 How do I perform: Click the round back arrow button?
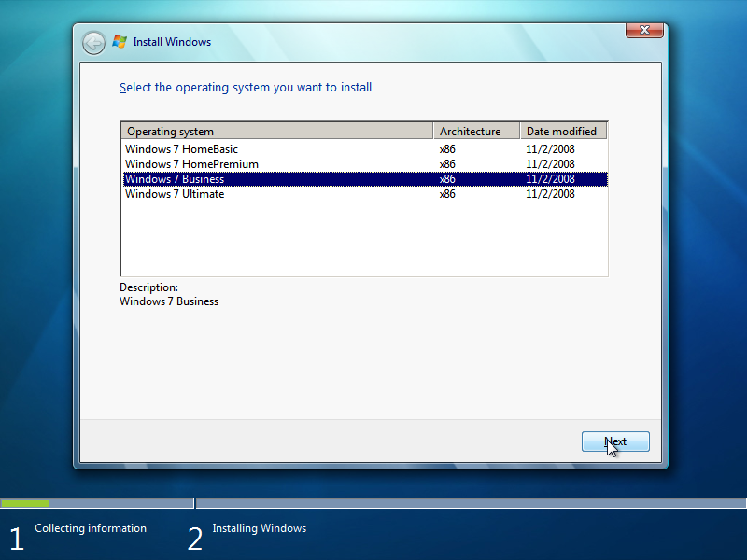click(93, 42)
